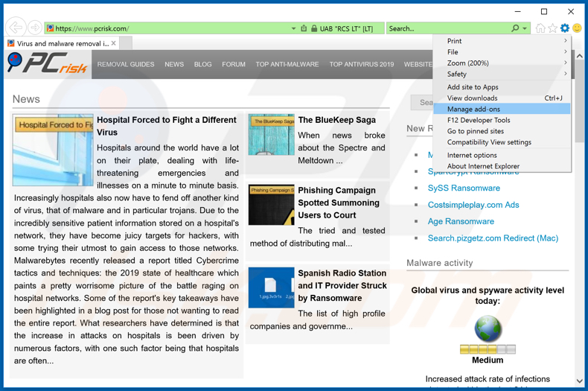Close the Virus and malware removal tab
This screenshot has width=588, height=391.
113,43
